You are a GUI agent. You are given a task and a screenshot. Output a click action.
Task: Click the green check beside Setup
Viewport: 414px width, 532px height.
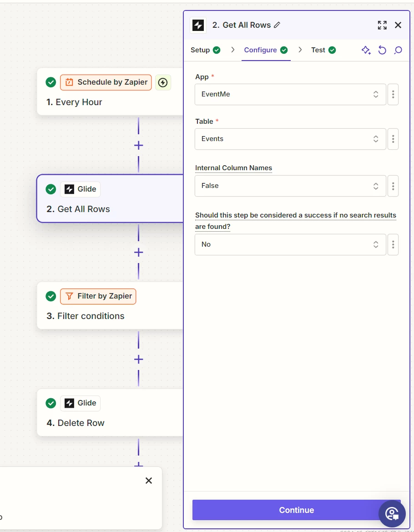tap(217, 50)
